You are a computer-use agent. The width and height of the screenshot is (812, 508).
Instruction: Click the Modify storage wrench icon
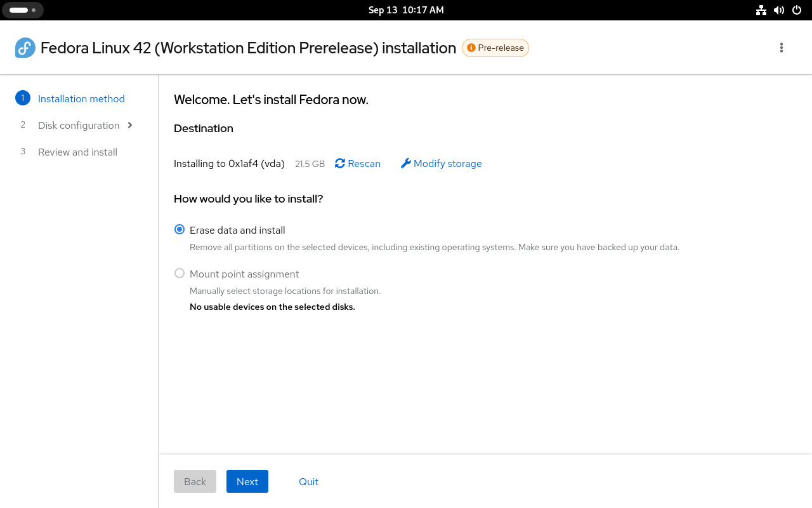coord(406,163)
